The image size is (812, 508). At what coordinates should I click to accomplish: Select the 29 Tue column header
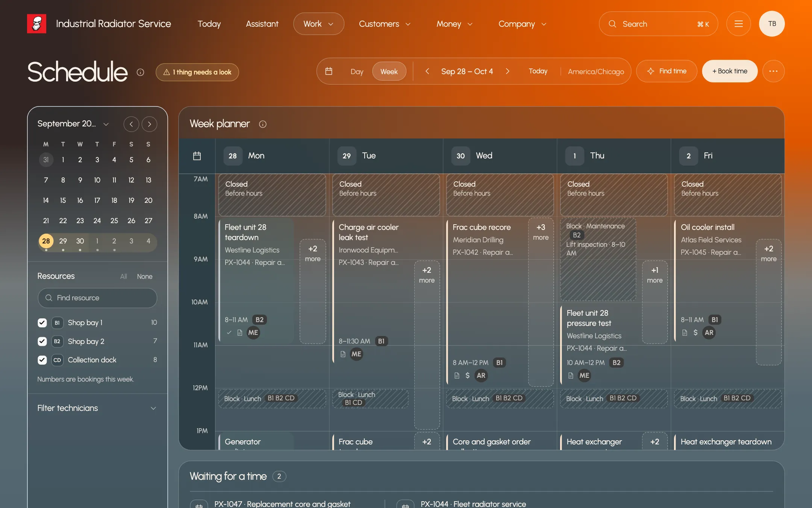click(x=386, y=156)
